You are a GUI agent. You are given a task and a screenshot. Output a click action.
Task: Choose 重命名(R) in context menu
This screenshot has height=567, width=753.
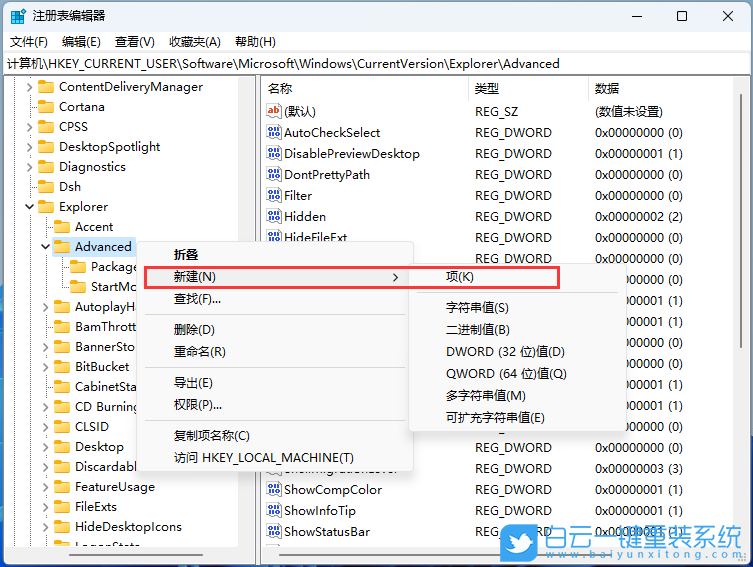(x=275, y=352)
